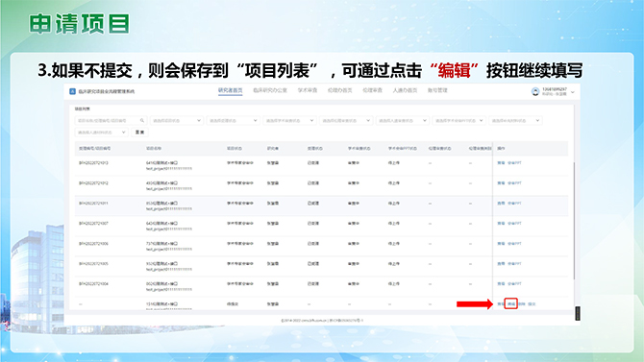The image size is (644, 362).
Task: Click the search magnifier icon
Action: [x=142, y=121]
